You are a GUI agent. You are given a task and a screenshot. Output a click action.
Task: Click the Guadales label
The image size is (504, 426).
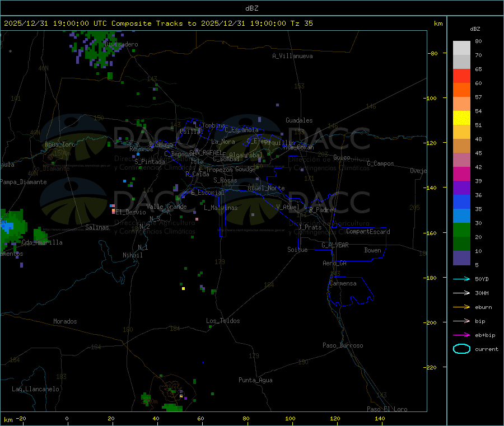(x=299, y=120)
